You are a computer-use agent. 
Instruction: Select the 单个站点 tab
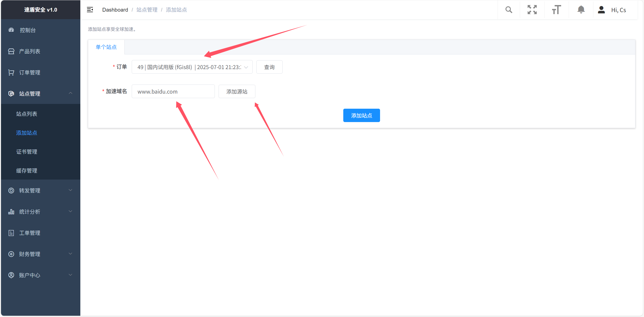(106, 47)
